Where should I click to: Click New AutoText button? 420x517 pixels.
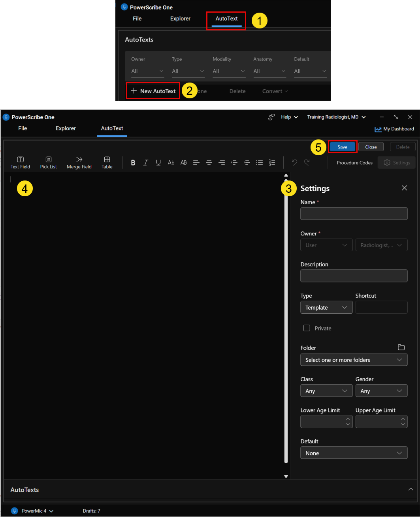click(153, 91)
